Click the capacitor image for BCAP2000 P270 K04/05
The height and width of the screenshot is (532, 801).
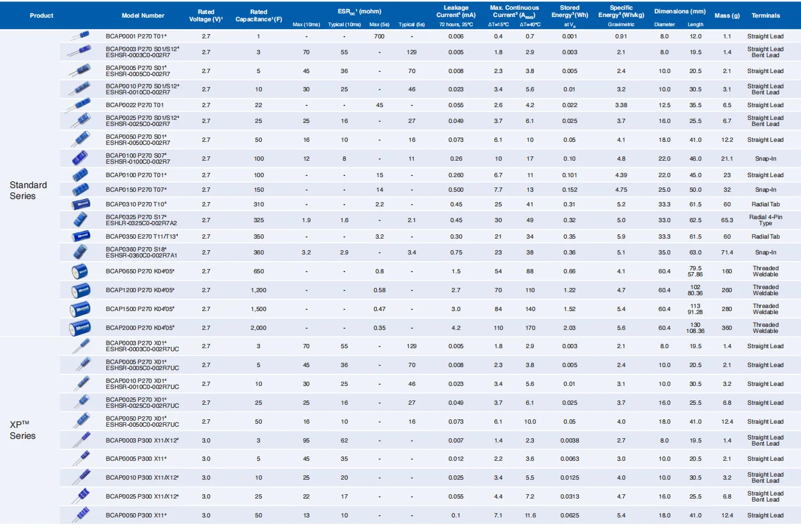coord(81,328)
